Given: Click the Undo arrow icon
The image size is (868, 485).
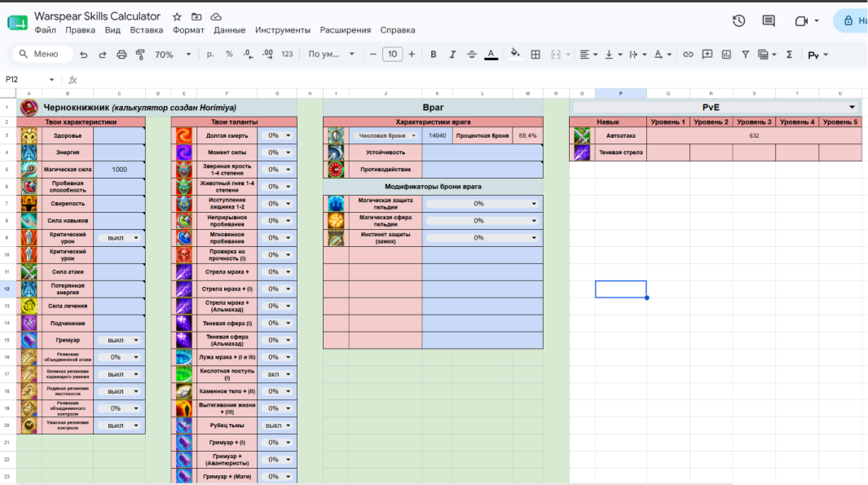Looking at the screenshot, I should 84,55.
